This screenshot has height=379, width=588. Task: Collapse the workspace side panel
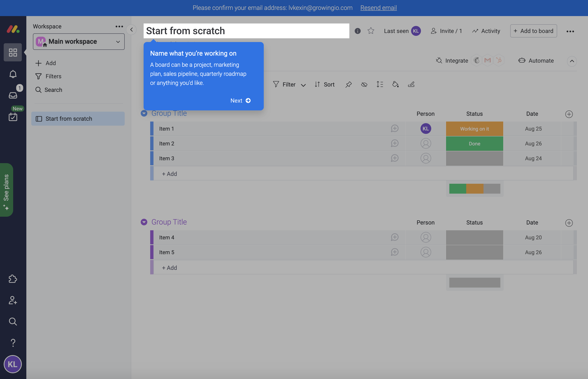coord(131,30)
